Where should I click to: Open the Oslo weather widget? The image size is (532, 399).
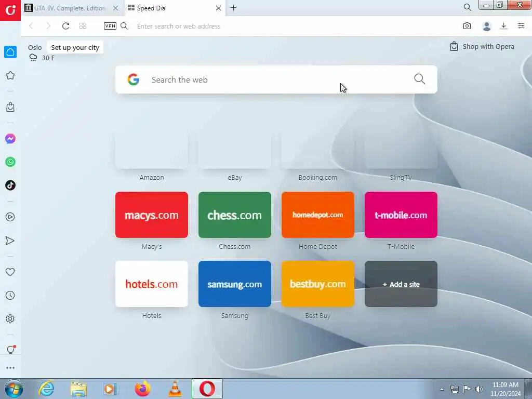pos(41,53)
